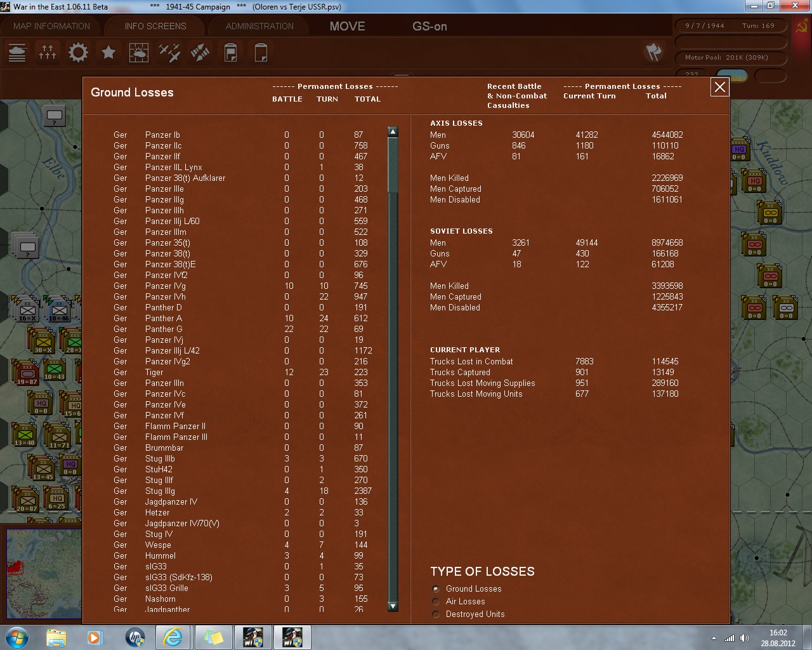Open the ADMINISTRATION tab

(259, 26)
